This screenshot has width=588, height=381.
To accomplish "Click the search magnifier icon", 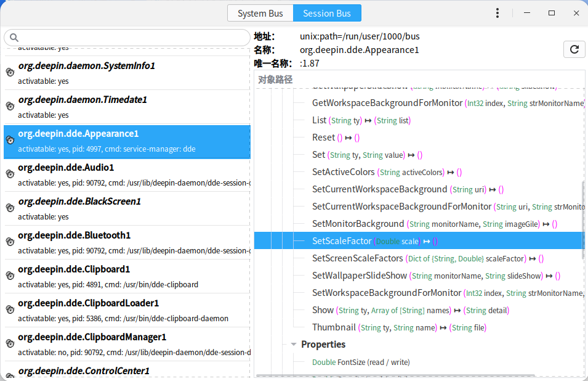I will (15, 38).
